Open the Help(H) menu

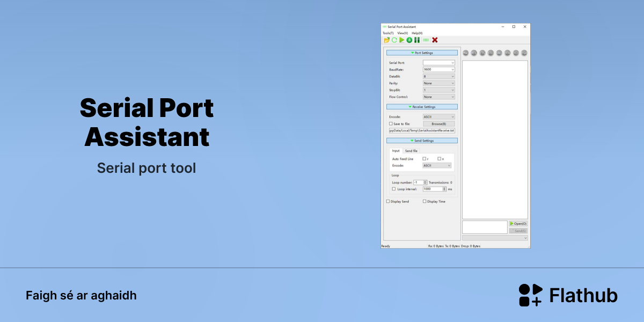[417, 33]
